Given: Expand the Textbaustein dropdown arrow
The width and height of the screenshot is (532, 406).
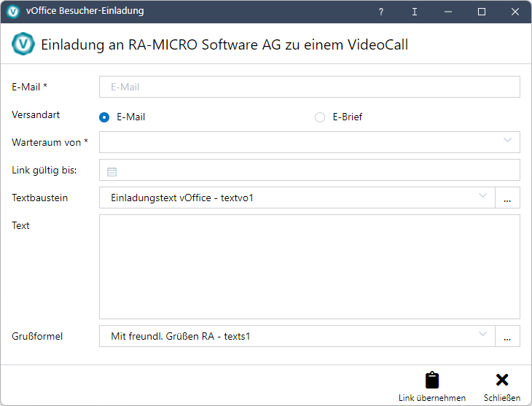Looking at the screenshot, I should (482, 195).
